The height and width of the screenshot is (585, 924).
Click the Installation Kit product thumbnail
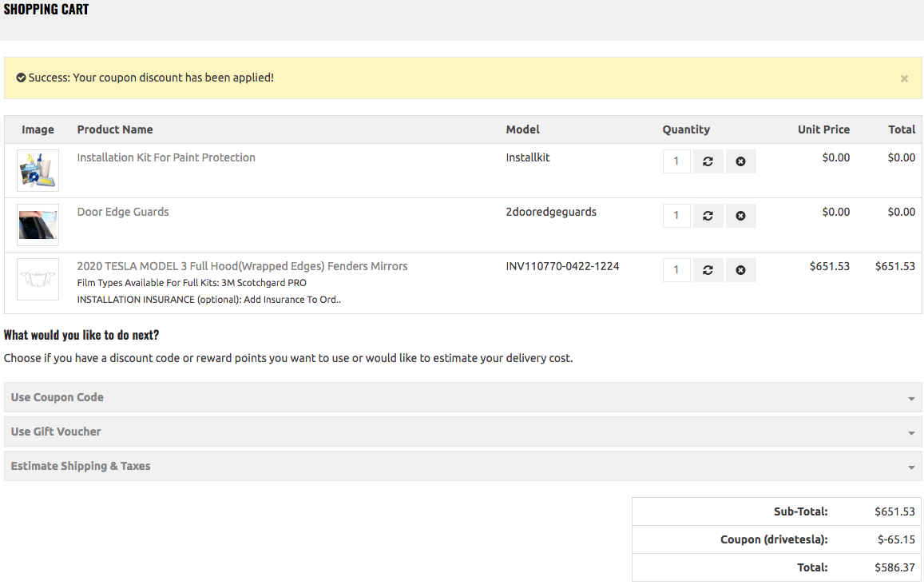(38, 170)
